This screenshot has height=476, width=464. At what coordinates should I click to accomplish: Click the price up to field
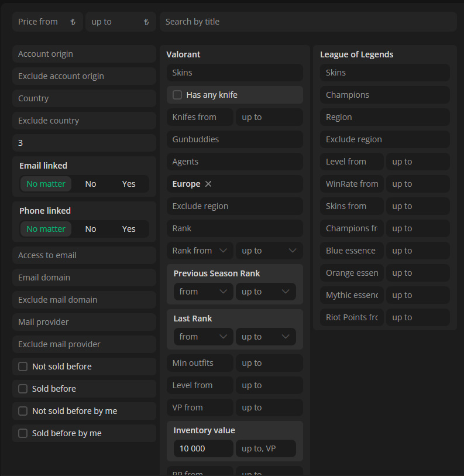121,22
